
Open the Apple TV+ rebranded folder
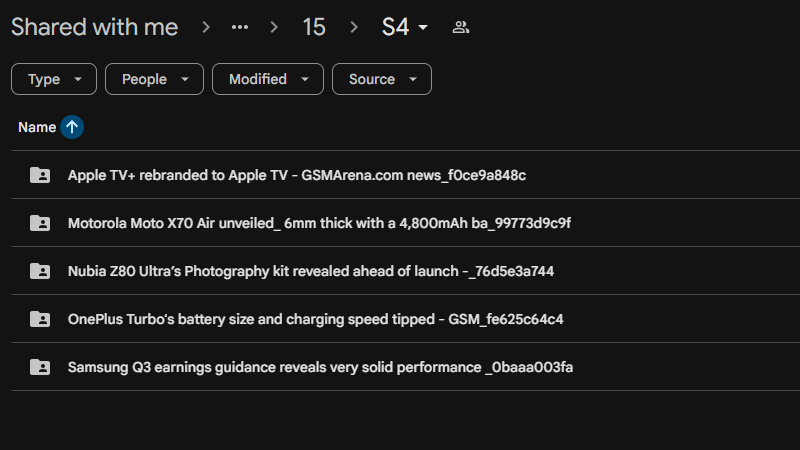297,175
